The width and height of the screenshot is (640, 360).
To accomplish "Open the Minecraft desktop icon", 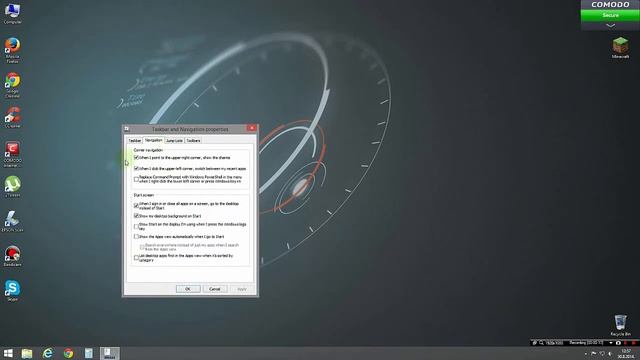I will (620, 48).
